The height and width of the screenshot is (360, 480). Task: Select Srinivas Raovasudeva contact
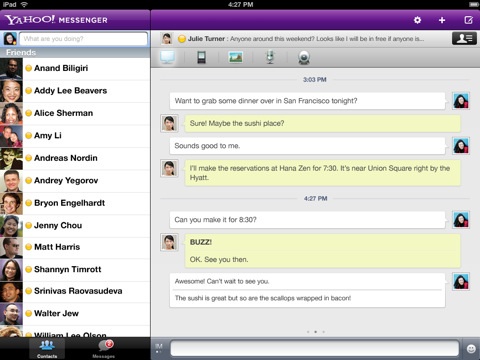(75, 291)
